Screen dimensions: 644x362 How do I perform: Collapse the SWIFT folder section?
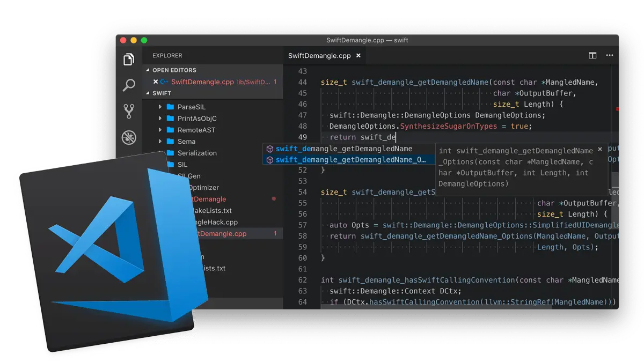tap(148, 93)
